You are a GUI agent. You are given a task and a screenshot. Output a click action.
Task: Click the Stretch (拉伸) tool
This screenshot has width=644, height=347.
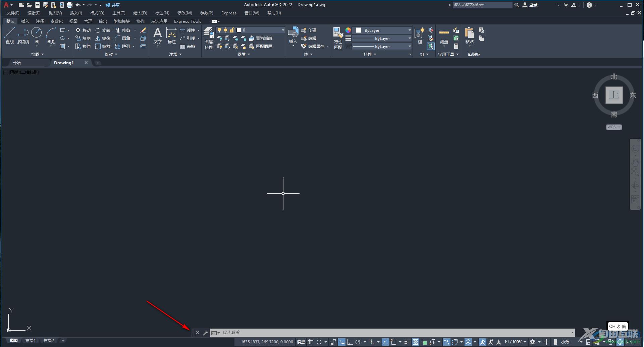[83, 46]
